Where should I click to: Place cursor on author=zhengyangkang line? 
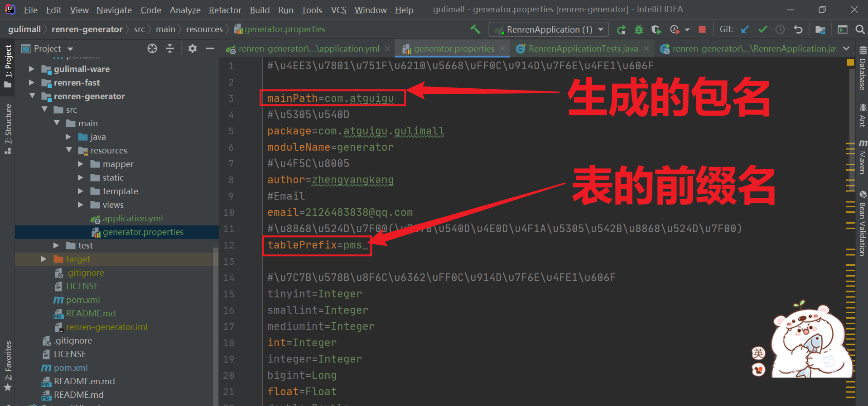[x=330, y=180]
